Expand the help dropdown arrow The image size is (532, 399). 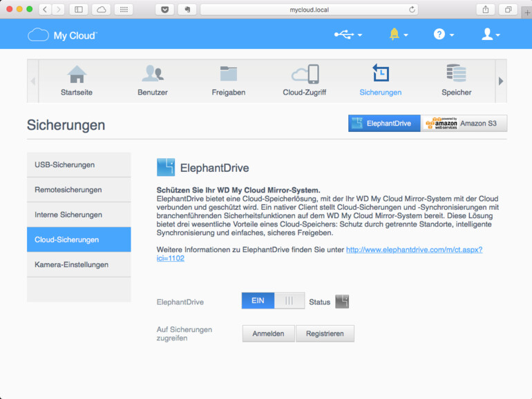click(x=452, y=35)
